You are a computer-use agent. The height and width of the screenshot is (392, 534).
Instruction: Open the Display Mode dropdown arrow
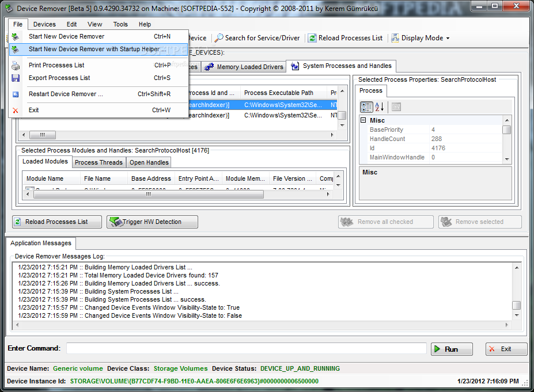pyautogui.click(x=448, y=39)
